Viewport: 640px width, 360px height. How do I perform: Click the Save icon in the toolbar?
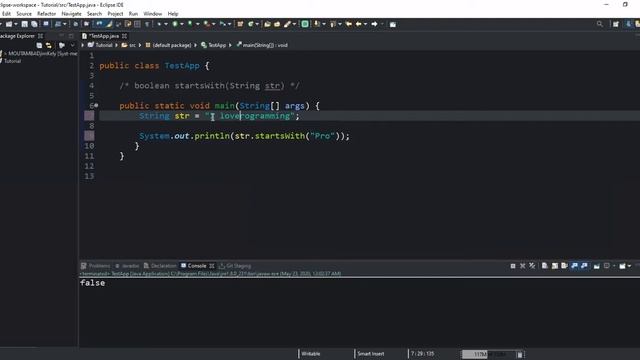(x=24, y=24)
